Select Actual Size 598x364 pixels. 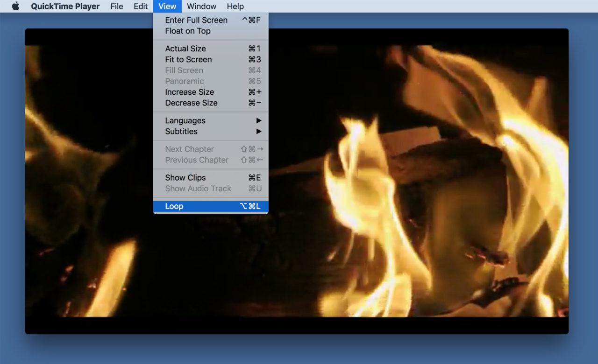(211, 49)
